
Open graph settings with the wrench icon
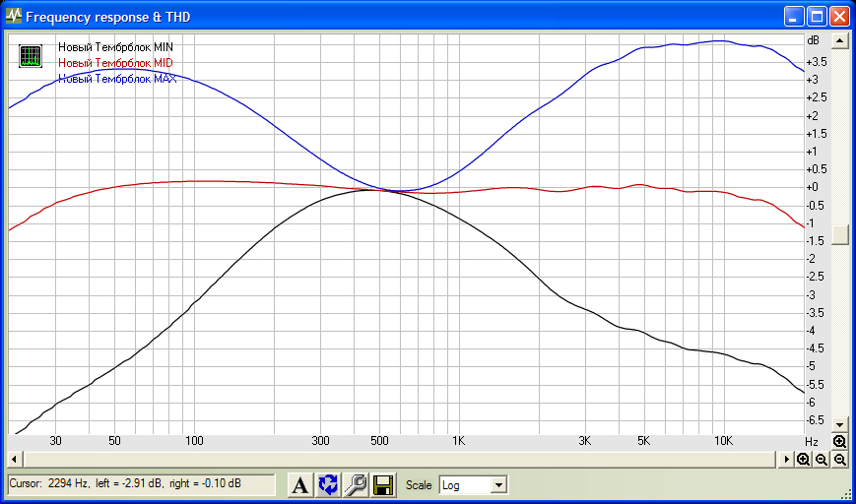pyautogui.click(x=356, y=484)
